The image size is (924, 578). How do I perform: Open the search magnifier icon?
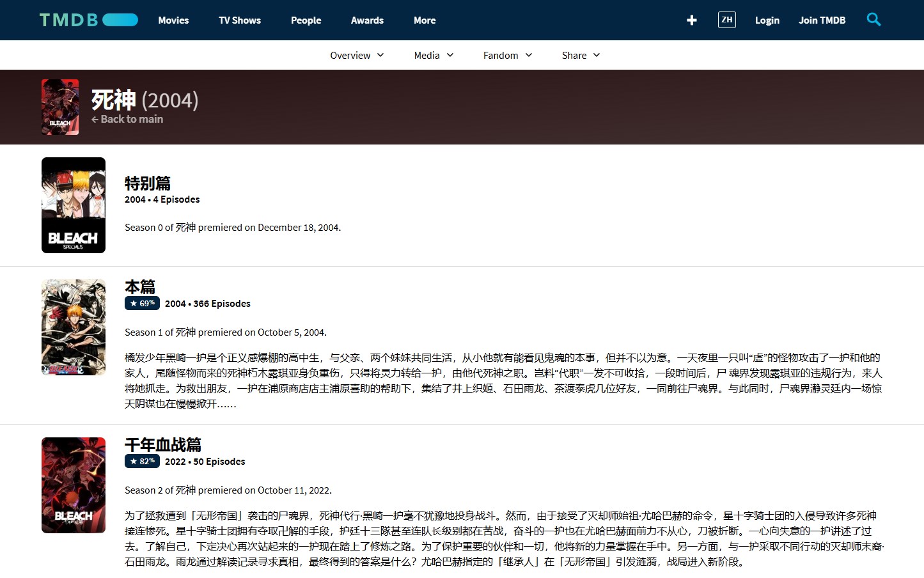click(x=873, y=20)
